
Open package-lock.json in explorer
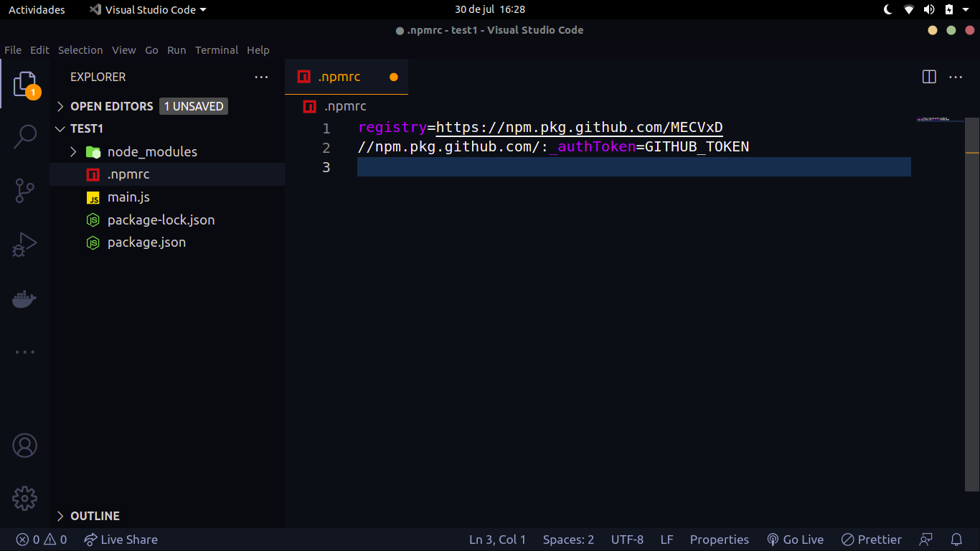167,220
